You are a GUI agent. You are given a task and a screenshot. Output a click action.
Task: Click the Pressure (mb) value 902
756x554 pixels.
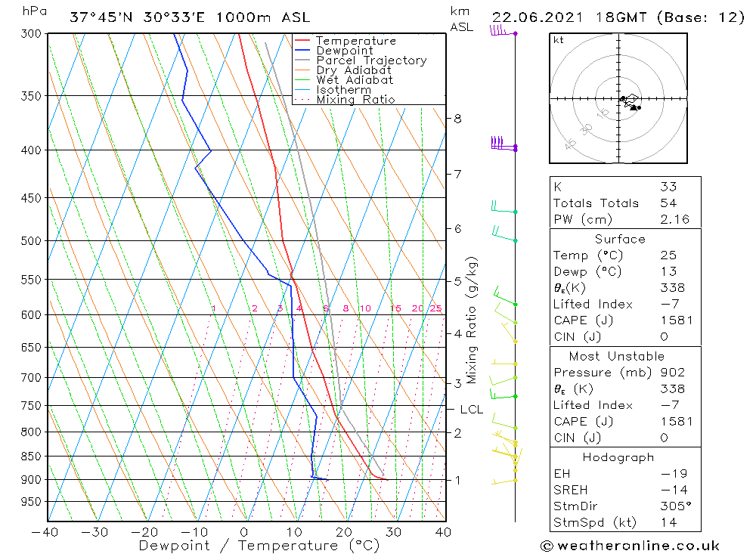click(x=673, y=372)
